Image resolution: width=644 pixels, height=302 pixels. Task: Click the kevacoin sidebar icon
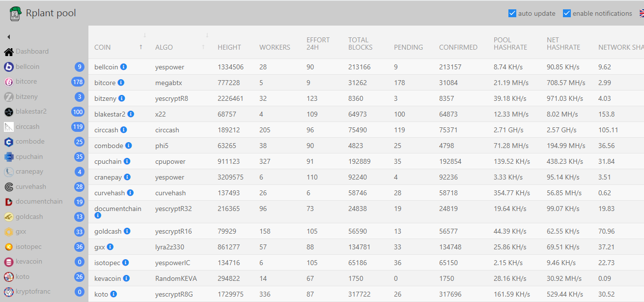pos(8,262)
